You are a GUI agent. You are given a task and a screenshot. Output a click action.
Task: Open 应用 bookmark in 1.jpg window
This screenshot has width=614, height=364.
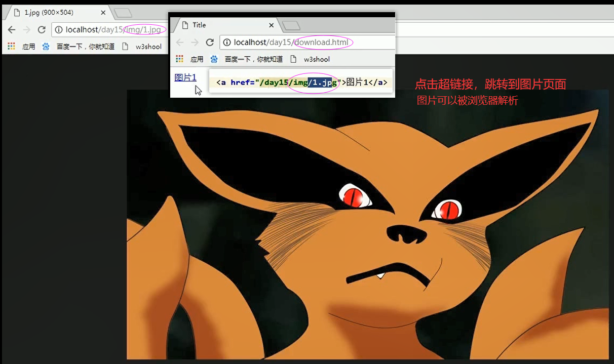click(x=29, y=47)
